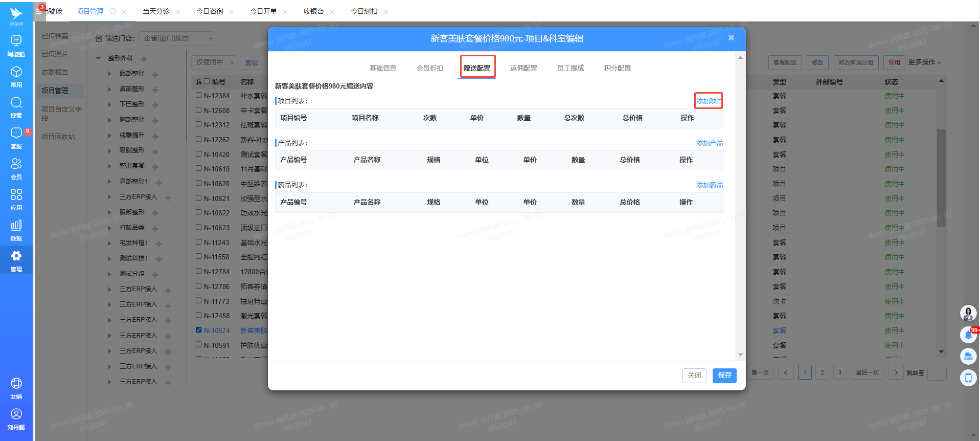This screenshot has height=441, width=980.
Task: Toggle the select-all checkbox in 编号 header
Action: point(207,81)
